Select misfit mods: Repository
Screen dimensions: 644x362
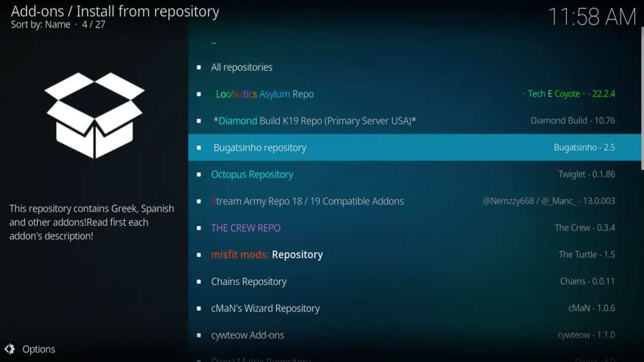pyautogui.click(x=415, y=255)
